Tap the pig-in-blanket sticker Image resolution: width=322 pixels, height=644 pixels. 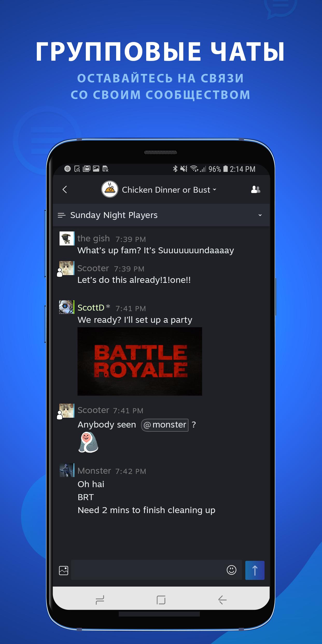pos(88,443)
